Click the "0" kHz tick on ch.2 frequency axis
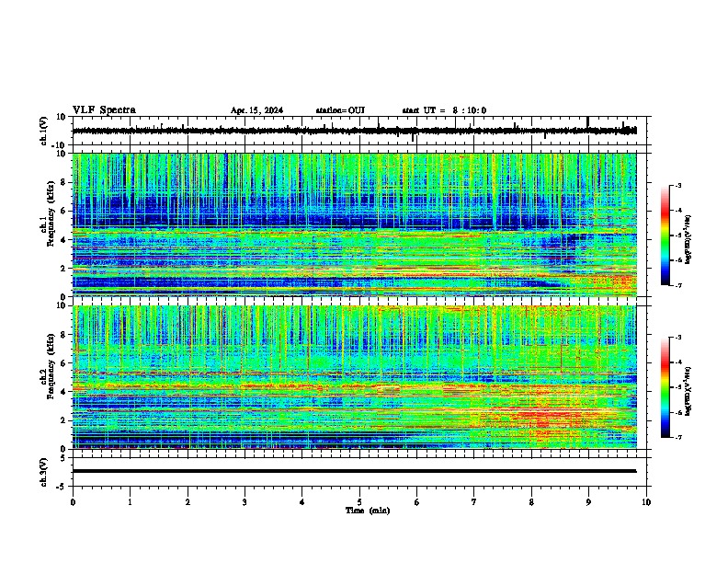 pyautogui.click(x=64, y=449)
